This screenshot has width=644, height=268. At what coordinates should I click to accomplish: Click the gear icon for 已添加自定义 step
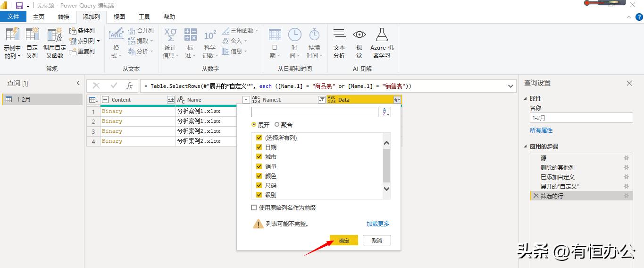point(627,177)
